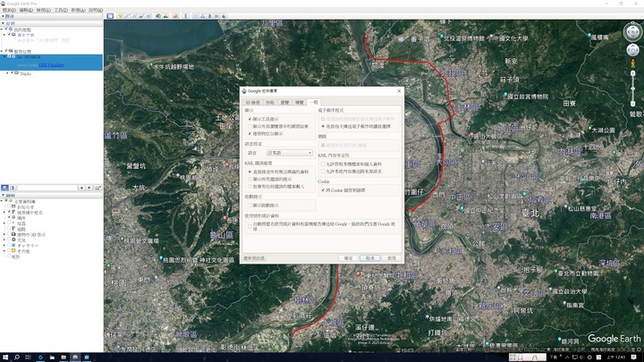Click the Sunlight toolbar icon

pyautogui.click(x=165, y=16)
